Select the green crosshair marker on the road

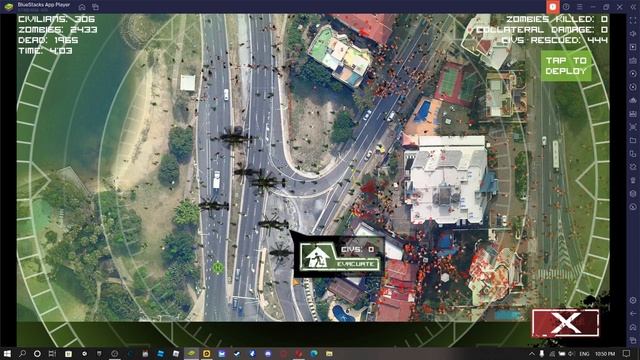(x=218, y=267)
